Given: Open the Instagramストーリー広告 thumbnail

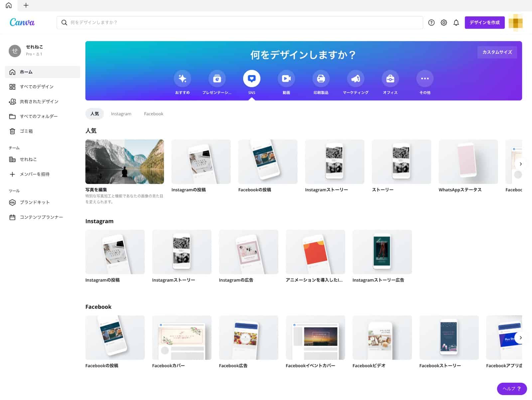Looking at the screenshot, I should [x=382, y=252].
